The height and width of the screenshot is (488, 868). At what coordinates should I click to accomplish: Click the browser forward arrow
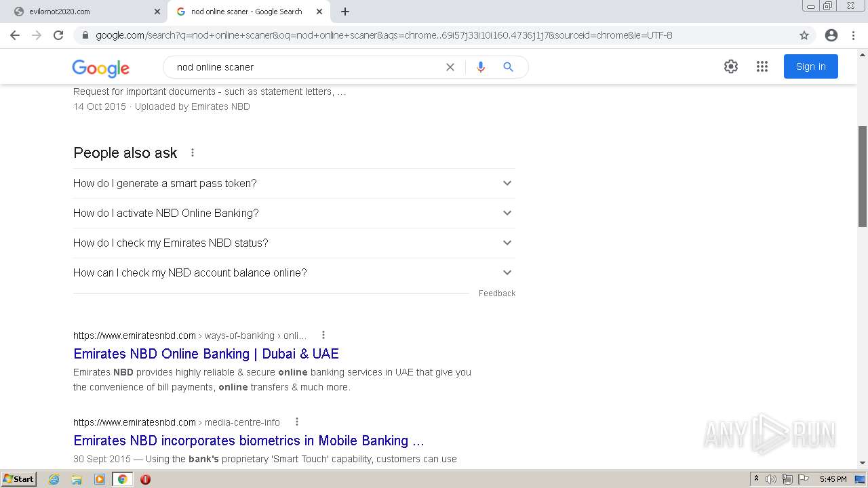coord(37,35)
